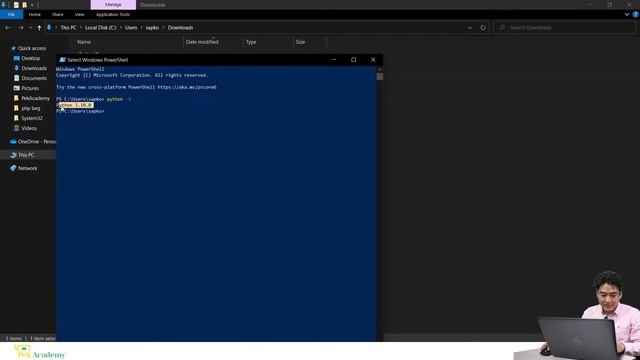Click 'Downloads' in the address path

coord(180,28)
